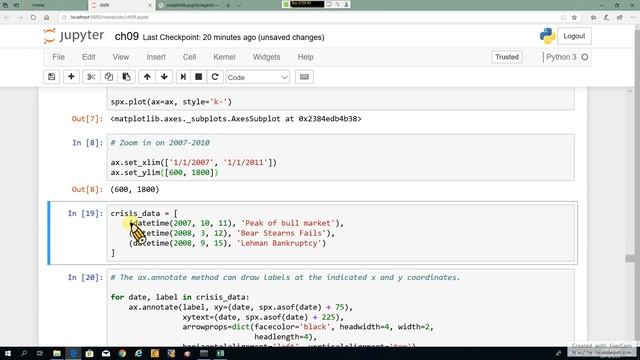Screen dimensions: 640x360
Task: Click the Out[7] AxesSubplot output text
Action: (236, 119)
